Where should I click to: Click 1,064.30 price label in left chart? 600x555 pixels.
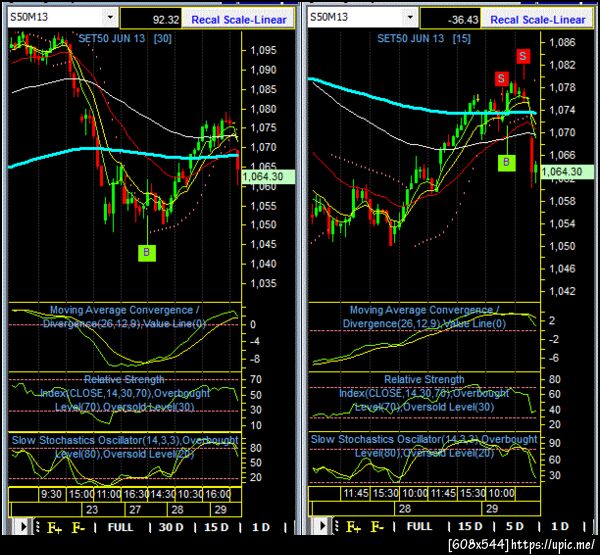268,176
